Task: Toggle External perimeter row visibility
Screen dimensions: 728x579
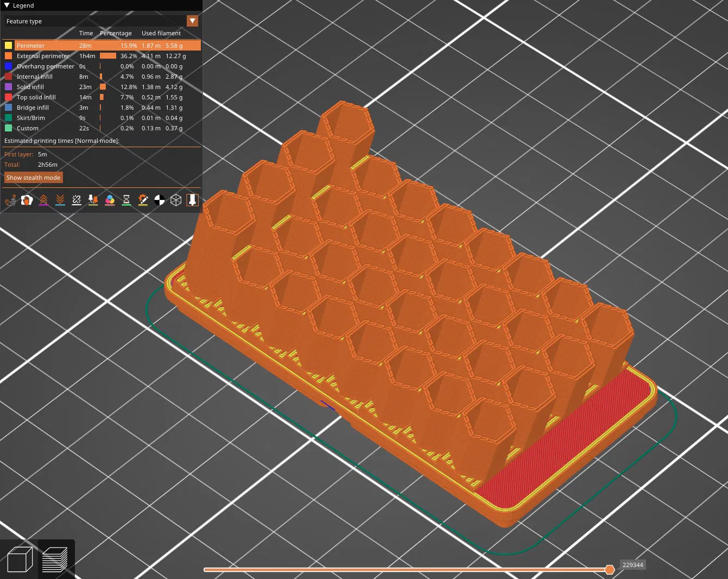Action: (102, 56)
